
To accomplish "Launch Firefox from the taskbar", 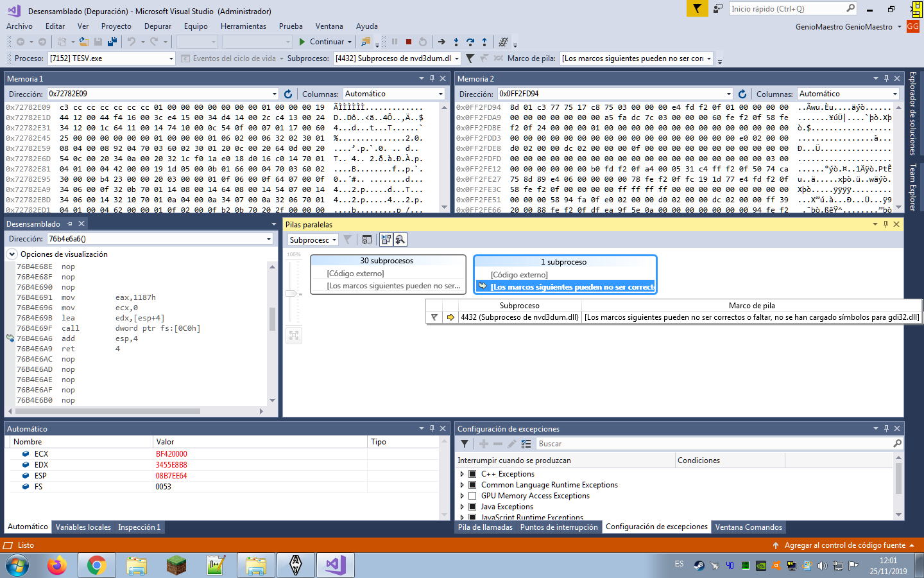I will pos(56,565).
